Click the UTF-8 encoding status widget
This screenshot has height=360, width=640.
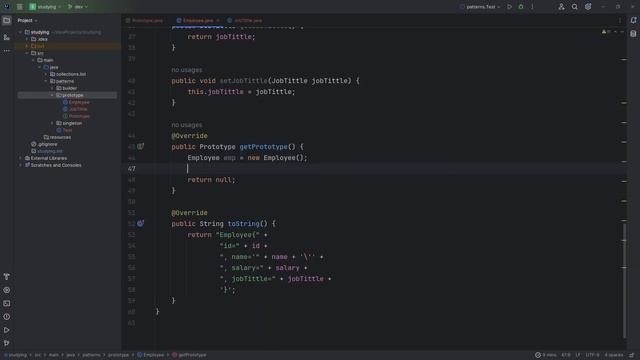click(x=592, y=355)
